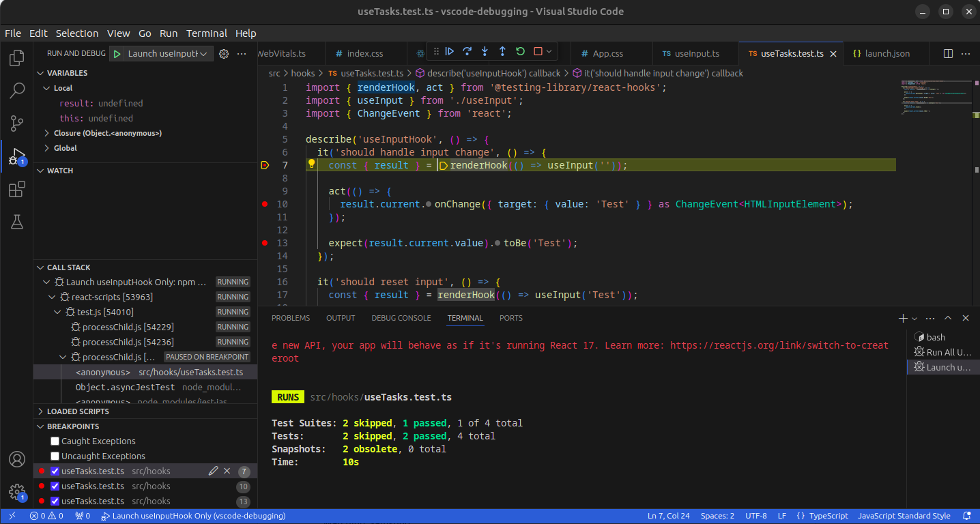The height and width of the screenshot is (524, 980).
Task: Open the Extensions view
Action: click(17, 189)
